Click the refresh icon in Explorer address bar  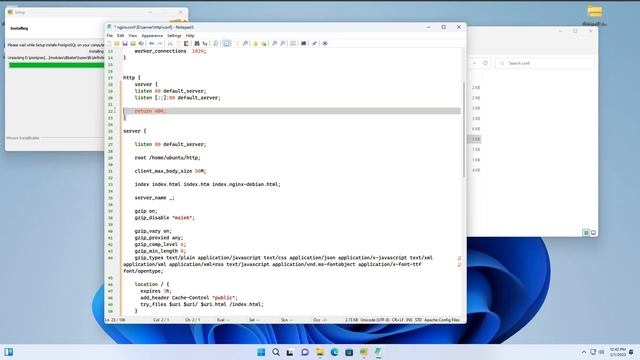[x=485, y=63]
